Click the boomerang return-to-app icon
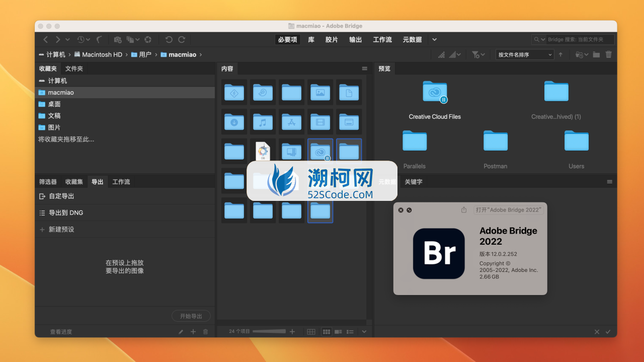Viewport: 644px width, 362px height. pyautogui.click(x=99, y=39)
